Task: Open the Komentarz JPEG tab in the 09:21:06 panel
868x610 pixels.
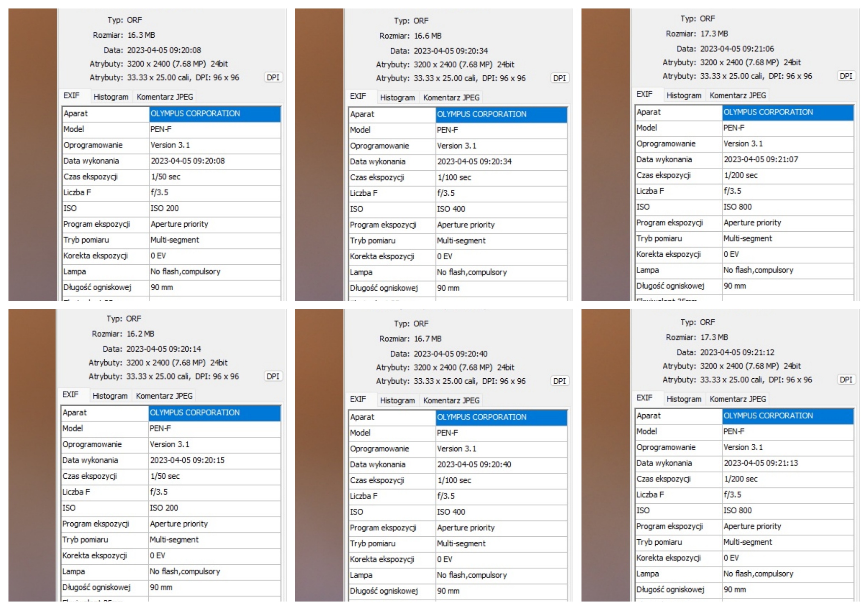Action: 737,96
